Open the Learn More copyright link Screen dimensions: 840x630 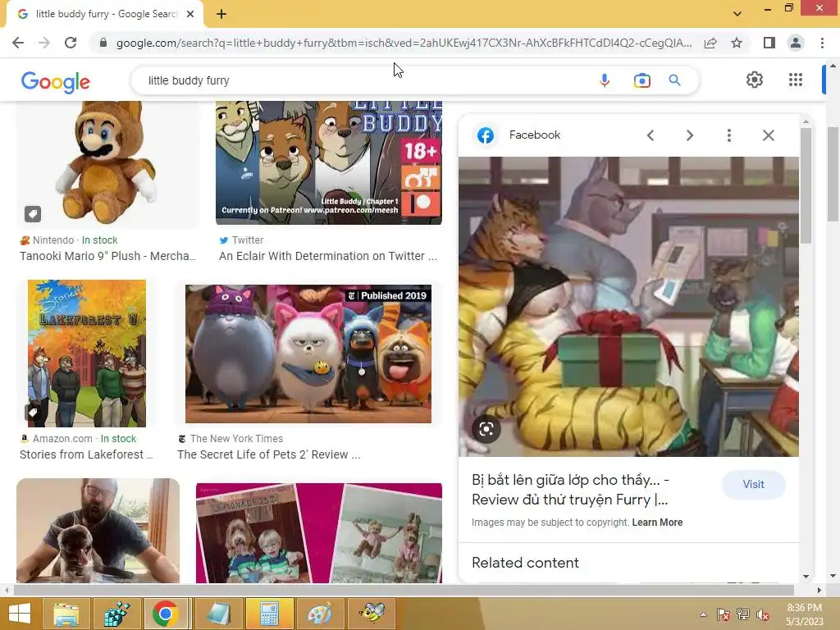click(x=657, y=523)
